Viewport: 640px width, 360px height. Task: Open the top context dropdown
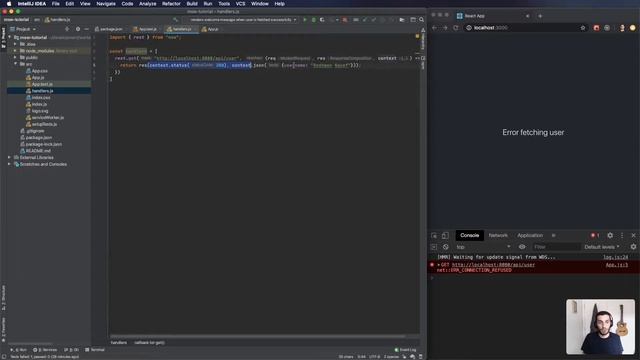pos(483,247)
